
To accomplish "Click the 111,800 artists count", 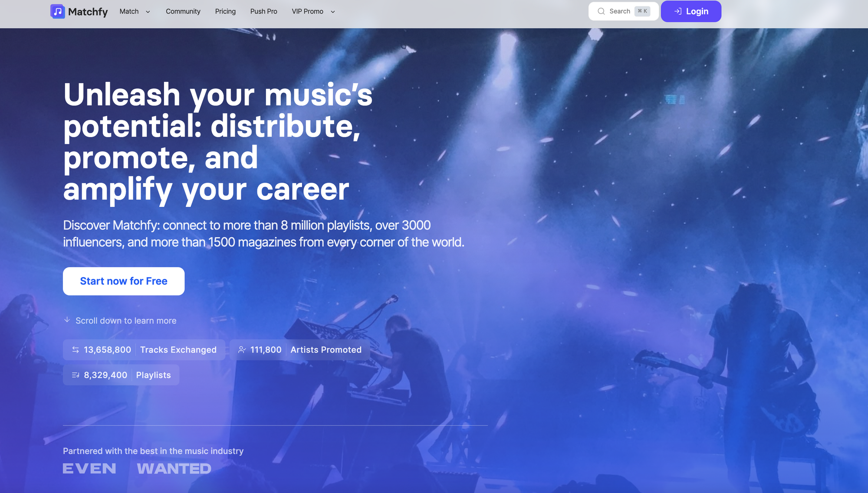I will pyautogui.click(x=266, y=349).
